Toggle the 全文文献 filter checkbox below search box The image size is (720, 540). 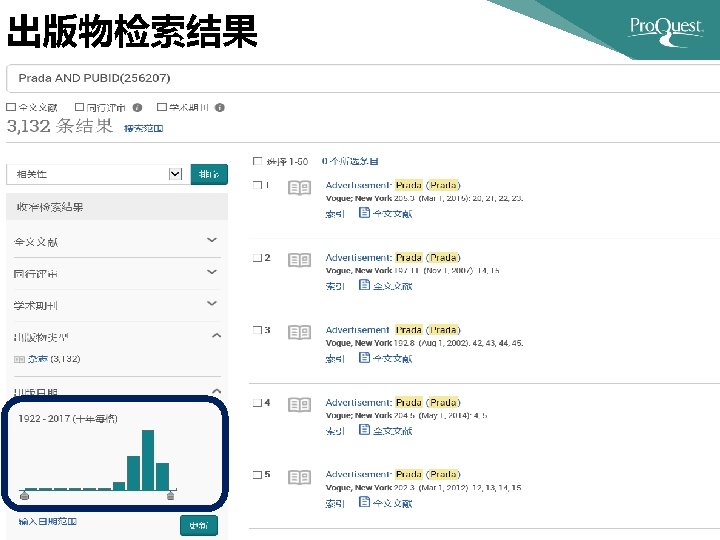click(x=11, y=107)
